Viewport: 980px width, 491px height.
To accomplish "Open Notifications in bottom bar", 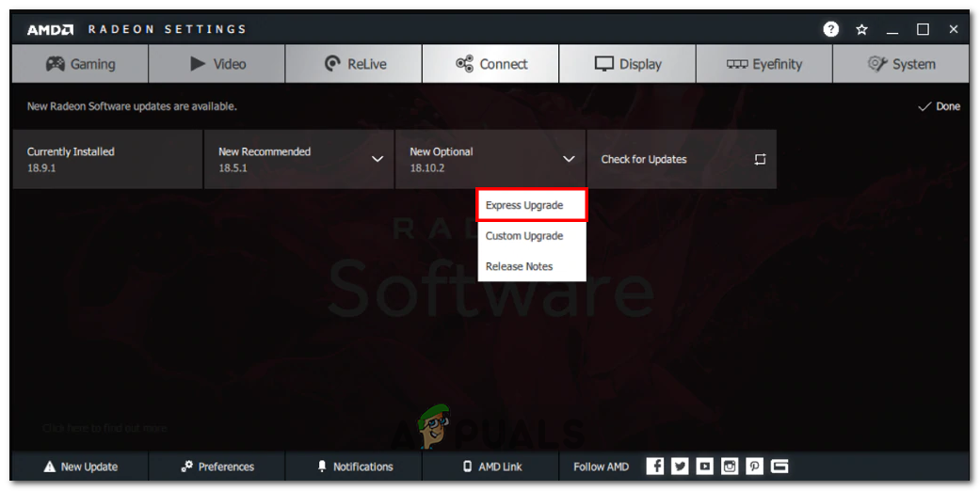I will tap(354, 467).
